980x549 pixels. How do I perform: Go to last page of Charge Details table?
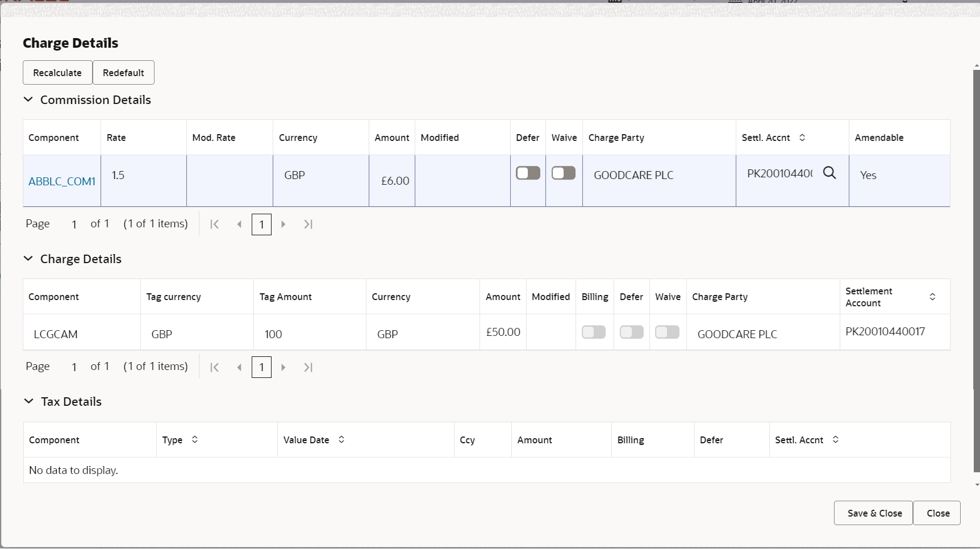point(308,367)
